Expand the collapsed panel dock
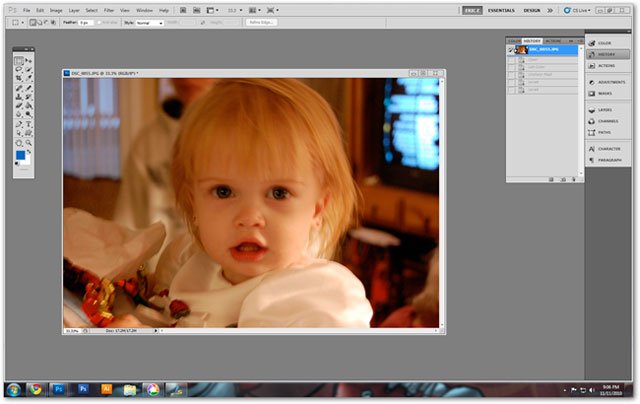640x404 pixels. pyautogui.click(x=627, y=31)
